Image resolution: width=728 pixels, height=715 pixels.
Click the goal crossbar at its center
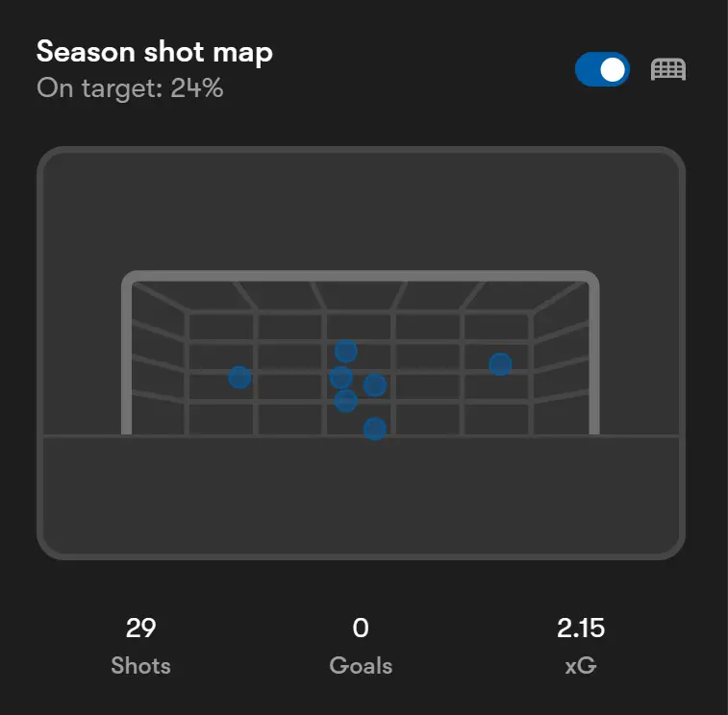click(x=361, y=277)
